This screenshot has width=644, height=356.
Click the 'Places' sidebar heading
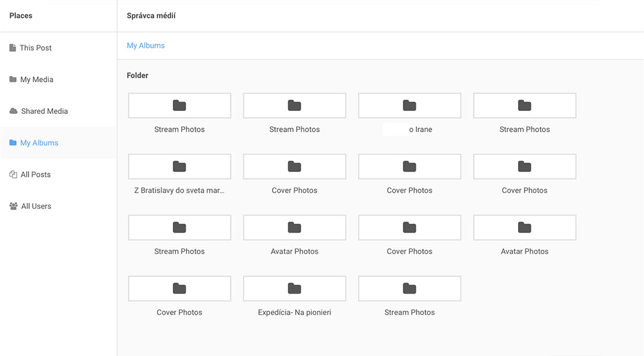click(x=21, y=15)
